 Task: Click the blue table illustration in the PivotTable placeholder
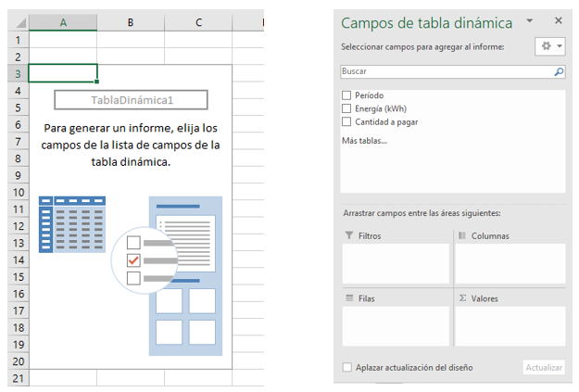(72, 224)
